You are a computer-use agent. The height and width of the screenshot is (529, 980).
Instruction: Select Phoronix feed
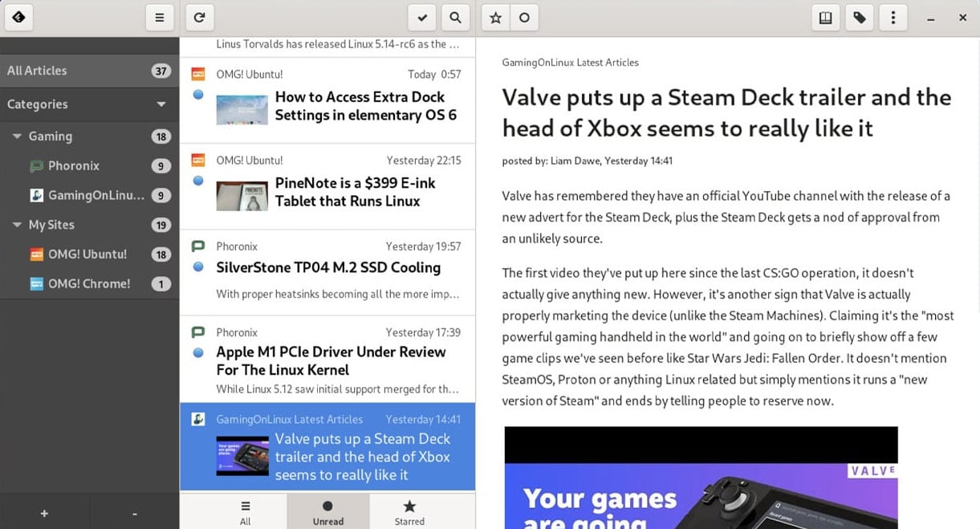point(89,166)
